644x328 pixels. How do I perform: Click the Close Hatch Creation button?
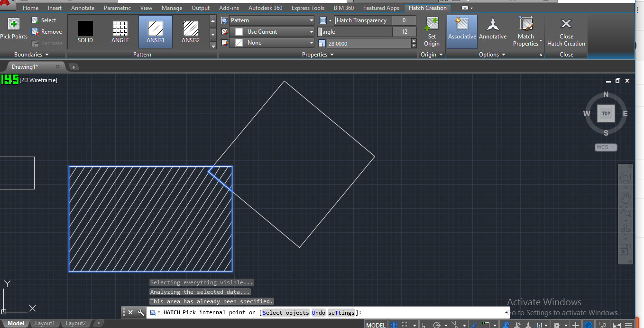[566, 32]
